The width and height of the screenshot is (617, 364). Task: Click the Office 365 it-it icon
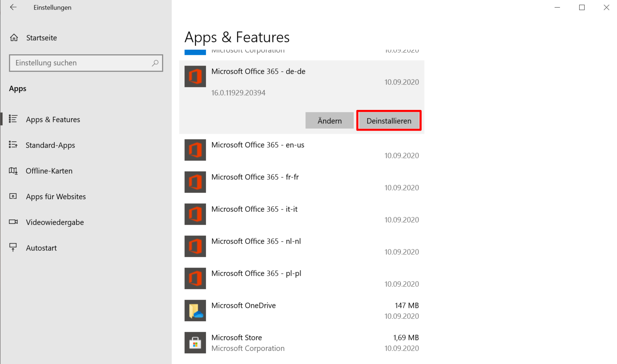(195, 214)
